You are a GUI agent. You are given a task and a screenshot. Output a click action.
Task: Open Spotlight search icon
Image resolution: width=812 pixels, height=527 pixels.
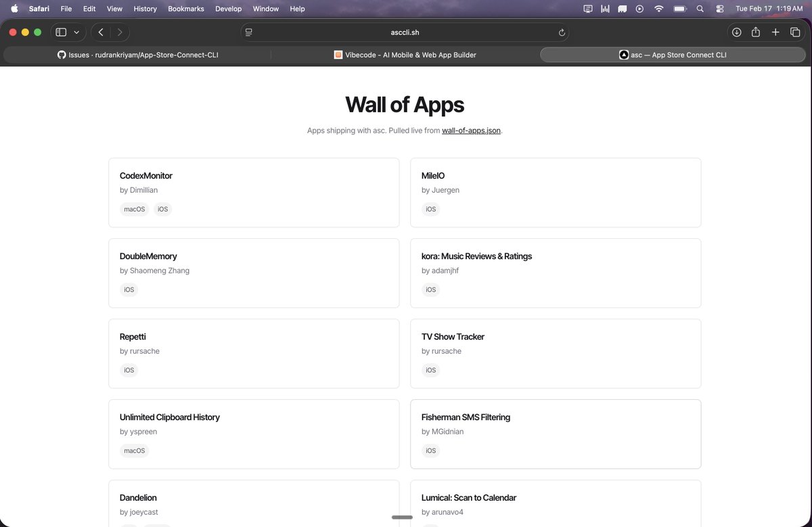tap(700, 9)
